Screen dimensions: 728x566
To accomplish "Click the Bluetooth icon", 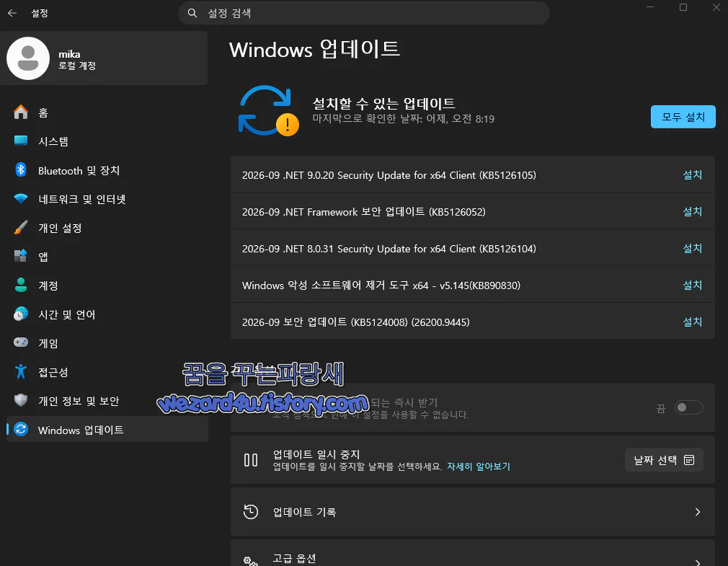I will (x=21, y=170).
